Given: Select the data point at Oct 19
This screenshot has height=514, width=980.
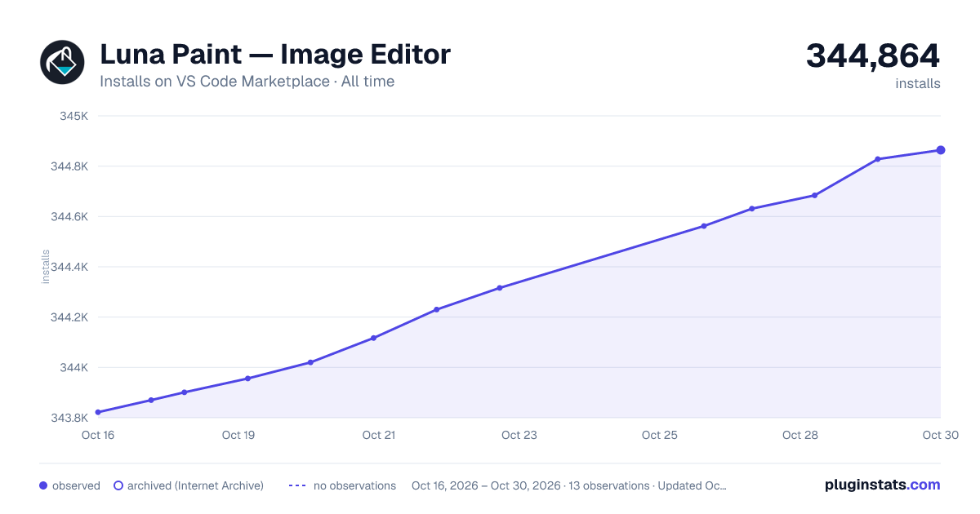Looking at the screenshot, I should 247,379.
